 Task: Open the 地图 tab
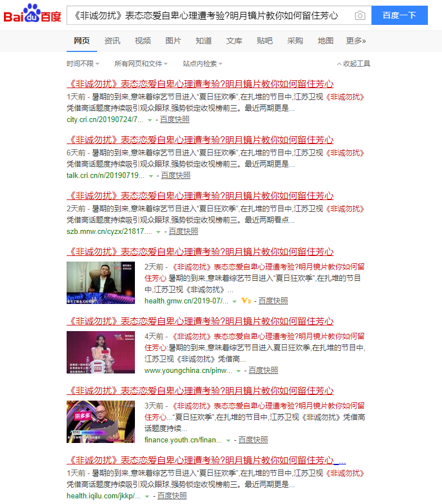(x=325, y=41)
